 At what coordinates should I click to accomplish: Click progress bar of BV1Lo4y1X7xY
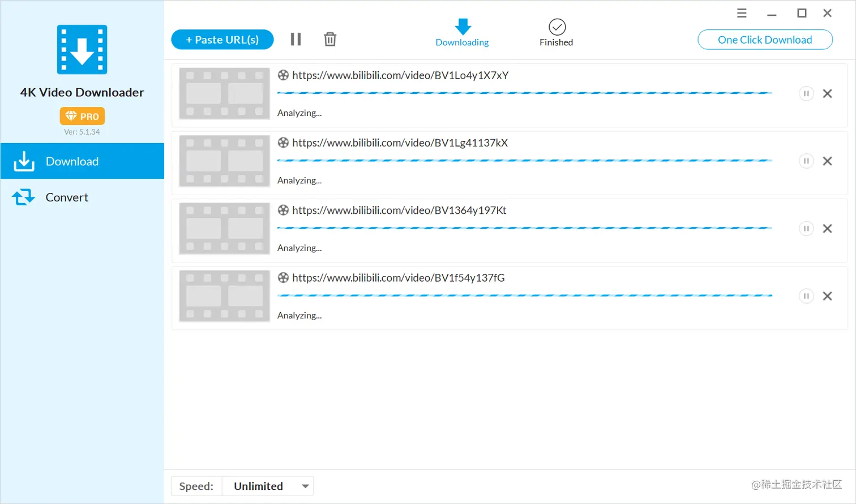(x=525, y=93)
